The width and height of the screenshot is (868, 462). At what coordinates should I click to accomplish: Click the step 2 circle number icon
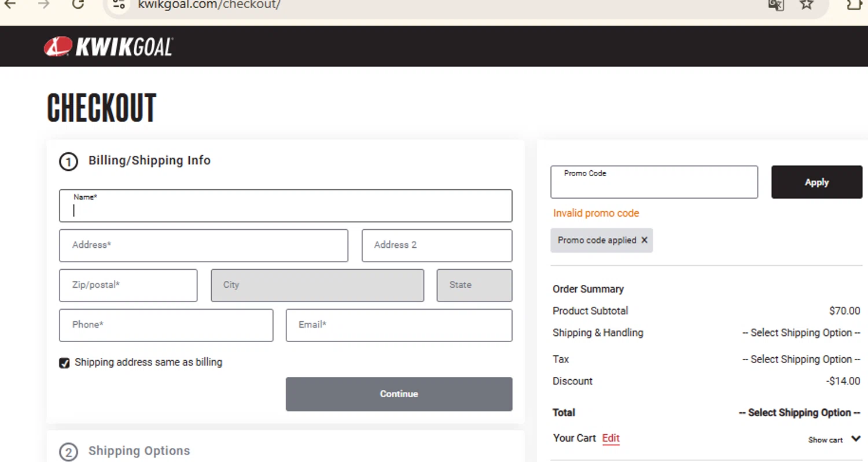coord(68,452)
